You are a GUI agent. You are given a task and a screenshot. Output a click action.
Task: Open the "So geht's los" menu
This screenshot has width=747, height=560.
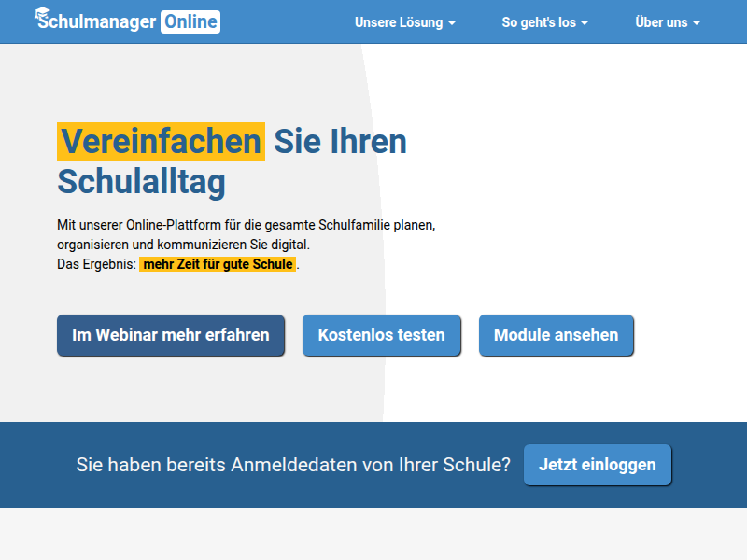539,21
